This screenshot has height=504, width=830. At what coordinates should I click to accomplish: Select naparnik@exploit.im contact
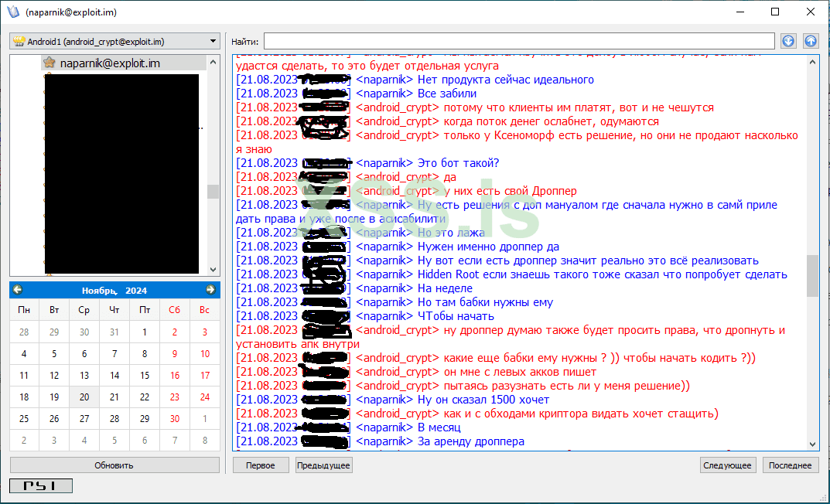(x=110, y=63)
